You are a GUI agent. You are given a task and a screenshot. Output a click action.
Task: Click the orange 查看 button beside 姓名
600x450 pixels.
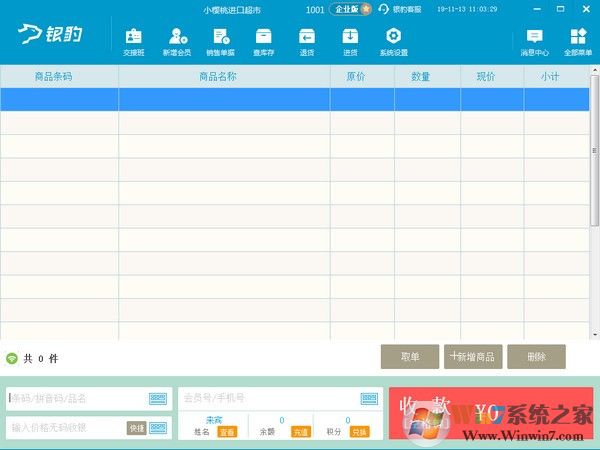[227, 432]
